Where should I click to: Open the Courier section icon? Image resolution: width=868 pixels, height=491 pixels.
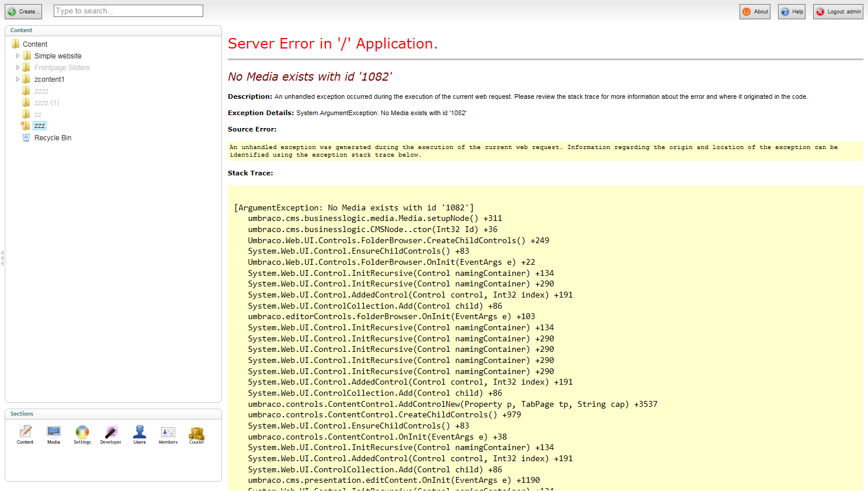pos(196,433)
